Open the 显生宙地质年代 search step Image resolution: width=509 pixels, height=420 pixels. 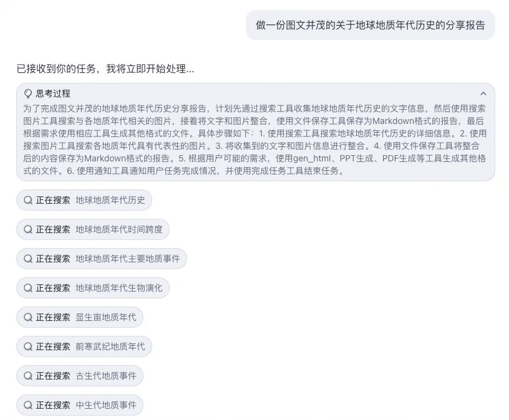80,317
